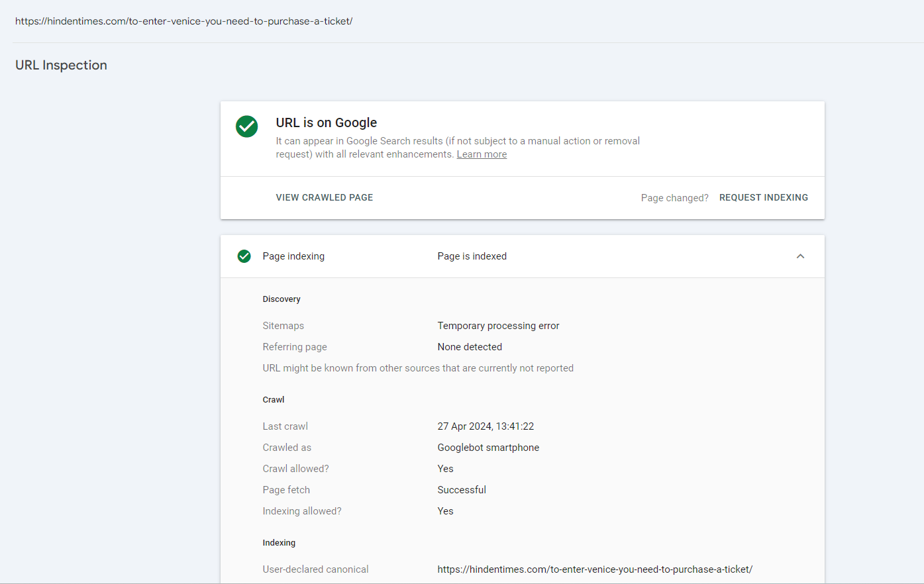Click the VIEW CRAWLED PAGE button

(x=325, y=197)
